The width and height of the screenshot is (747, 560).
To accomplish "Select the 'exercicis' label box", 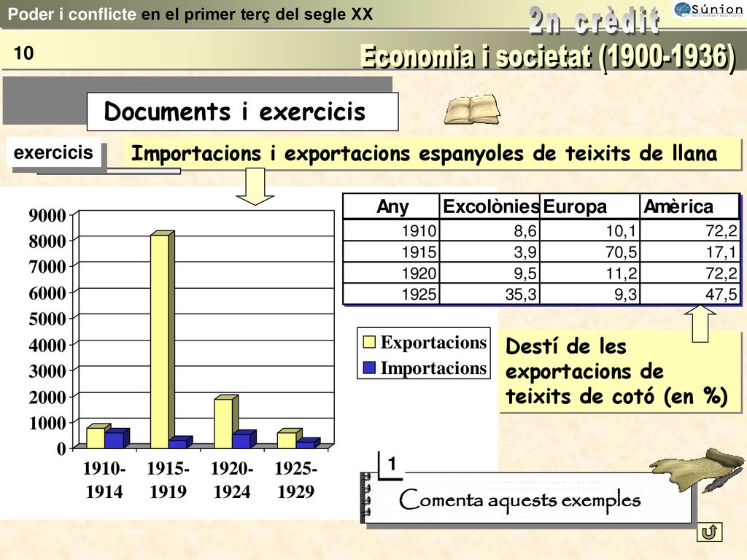I will click(53, 152).
